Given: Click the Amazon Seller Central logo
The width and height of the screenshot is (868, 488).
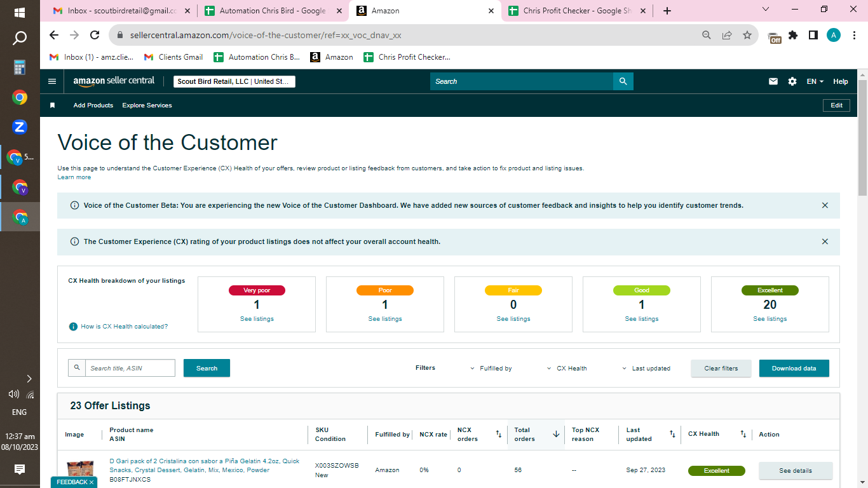Looking at the screenshot, I should point(114,81).
